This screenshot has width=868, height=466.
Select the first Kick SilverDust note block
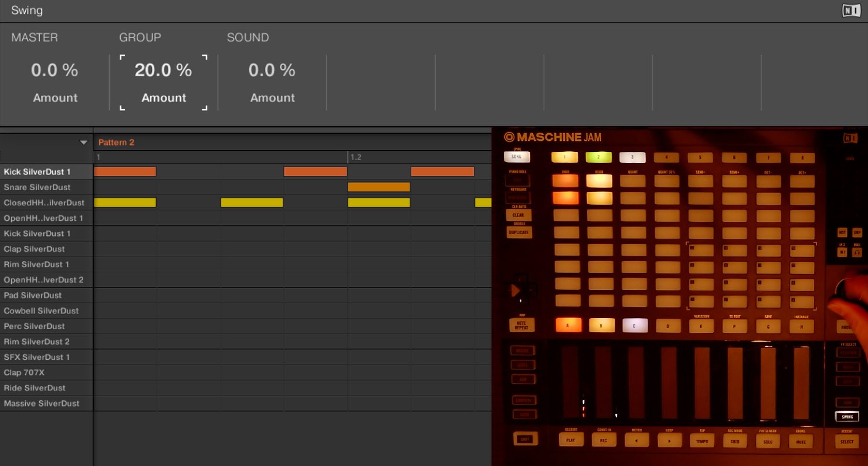point(125,171)
